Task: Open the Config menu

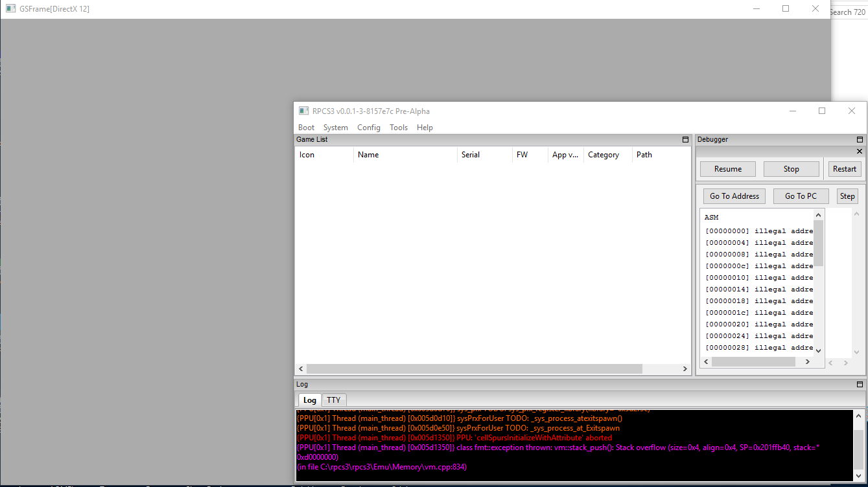Action: coord(369,128)
